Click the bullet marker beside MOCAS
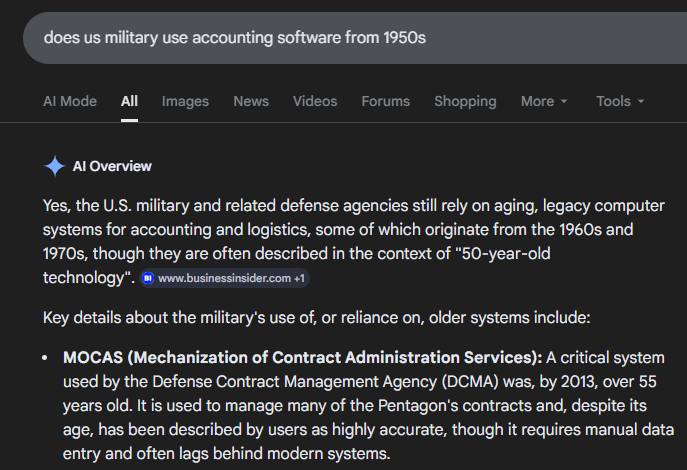The width and height of the screenshot is (687, 470). pyautogui.click(x=48, y=358)
